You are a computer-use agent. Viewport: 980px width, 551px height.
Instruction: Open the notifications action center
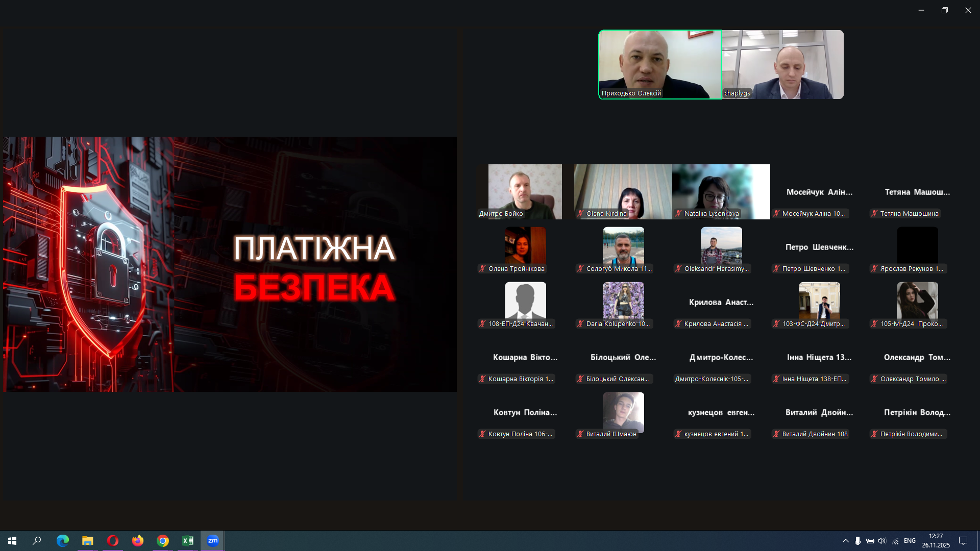point(963,541)
